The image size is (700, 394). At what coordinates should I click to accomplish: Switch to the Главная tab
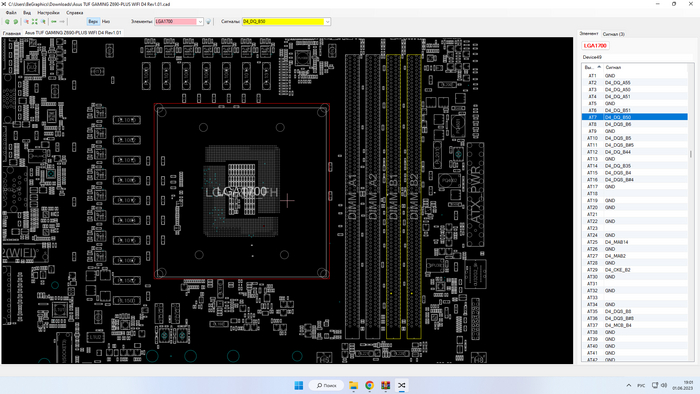click(12, 33)
